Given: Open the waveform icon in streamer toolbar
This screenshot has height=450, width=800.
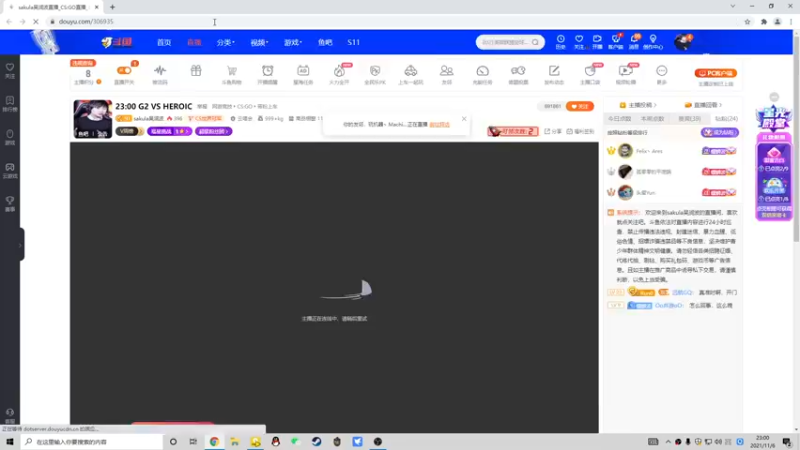Looking at the screenshot, I should (160, 73).
